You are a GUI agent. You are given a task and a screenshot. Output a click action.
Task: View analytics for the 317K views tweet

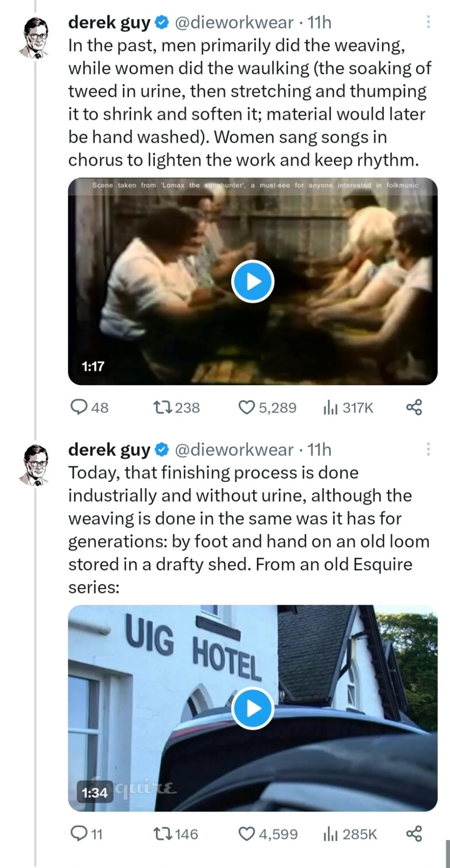click(x=331, y=408)
